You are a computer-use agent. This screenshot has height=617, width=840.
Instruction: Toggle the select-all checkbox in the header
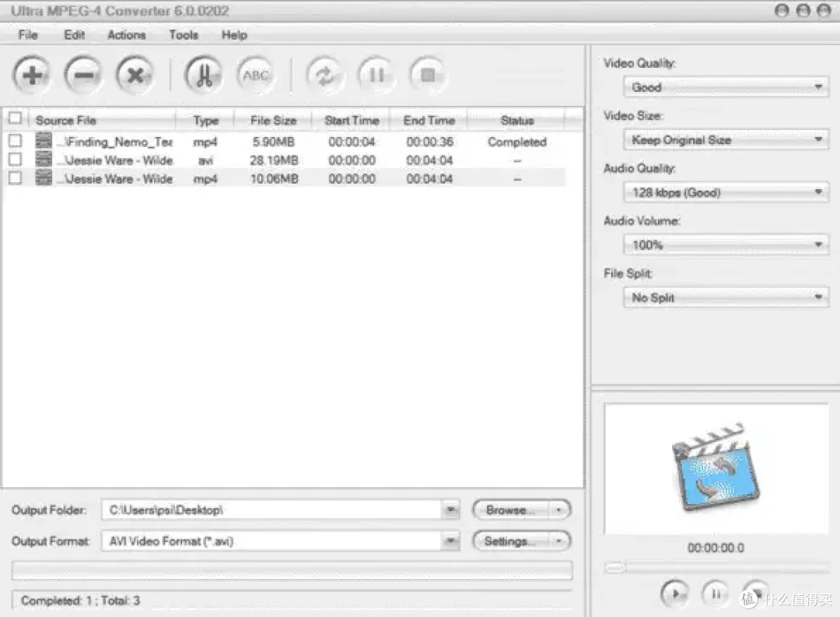pos(15,119)
